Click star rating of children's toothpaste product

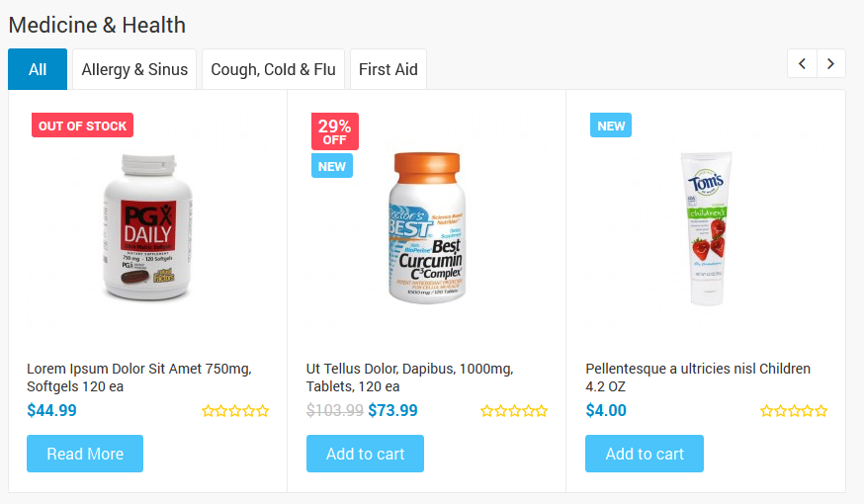click(794, 411)
